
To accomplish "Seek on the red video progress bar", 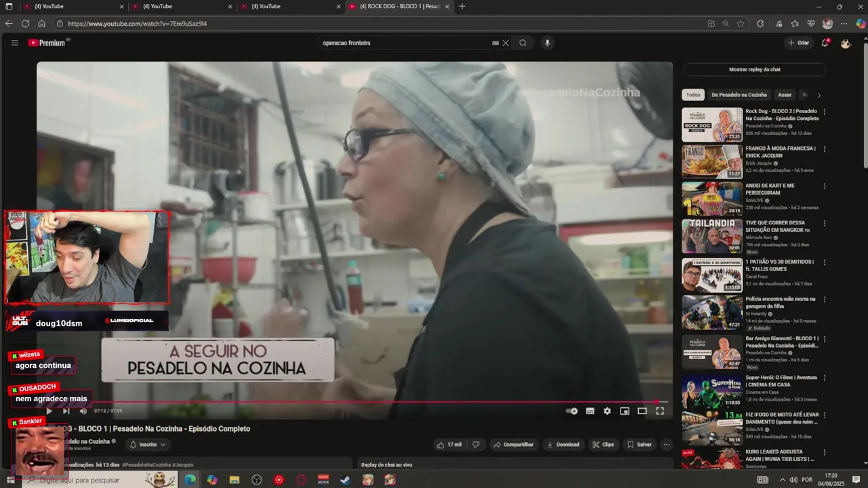I will point(352,402).
